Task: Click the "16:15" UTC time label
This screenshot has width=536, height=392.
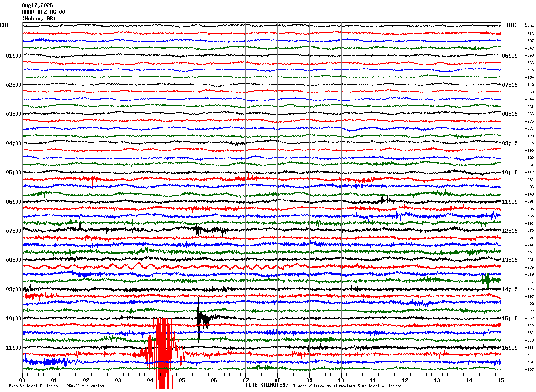Action: tap(510, 348)
